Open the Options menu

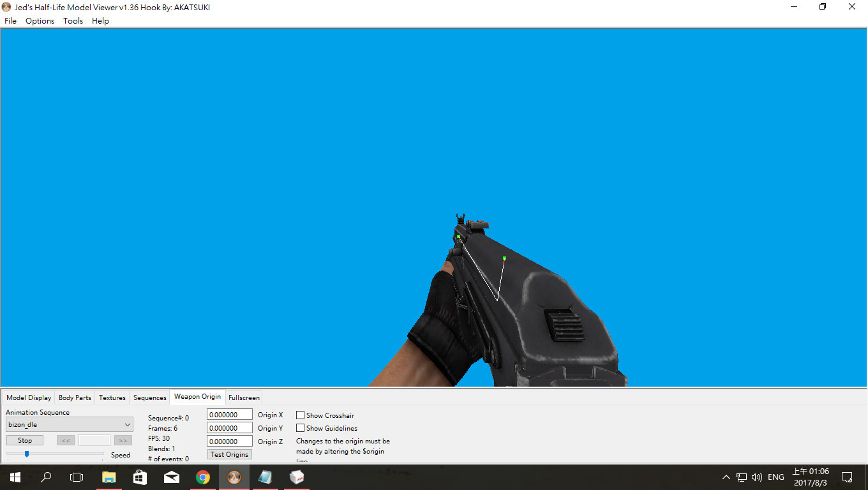[40, 20]
